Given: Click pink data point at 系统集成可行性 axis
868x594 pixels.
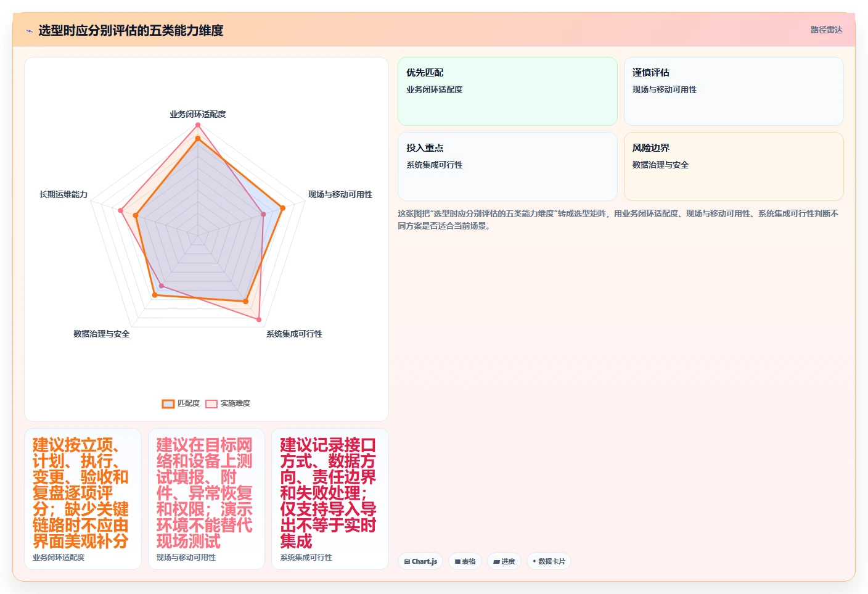Looking at the screenshot, I should pyautogui.click(x=259, y=320).
